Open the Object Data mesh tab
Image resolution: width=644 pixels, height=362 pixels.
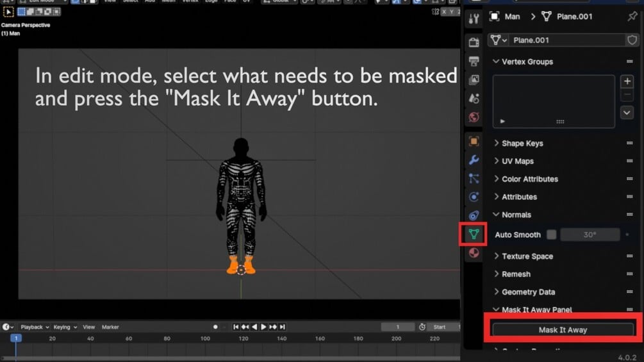point(474,234)
